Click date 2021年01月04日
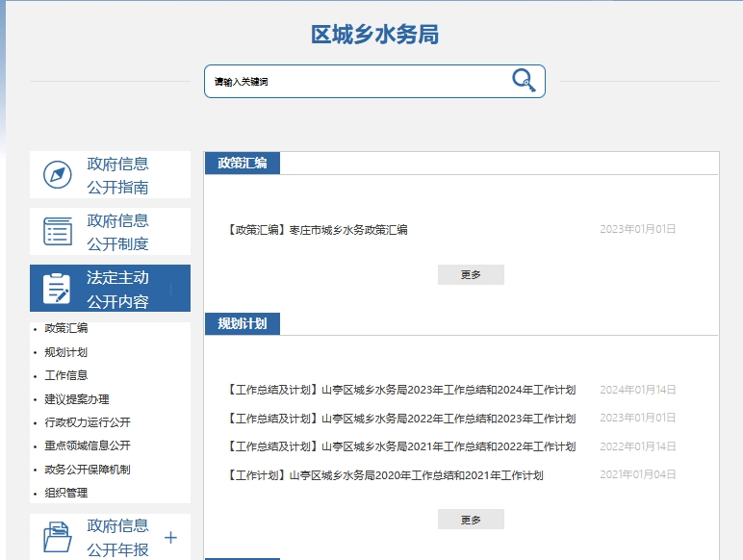The image size is (743, 560). coord(637,474)
